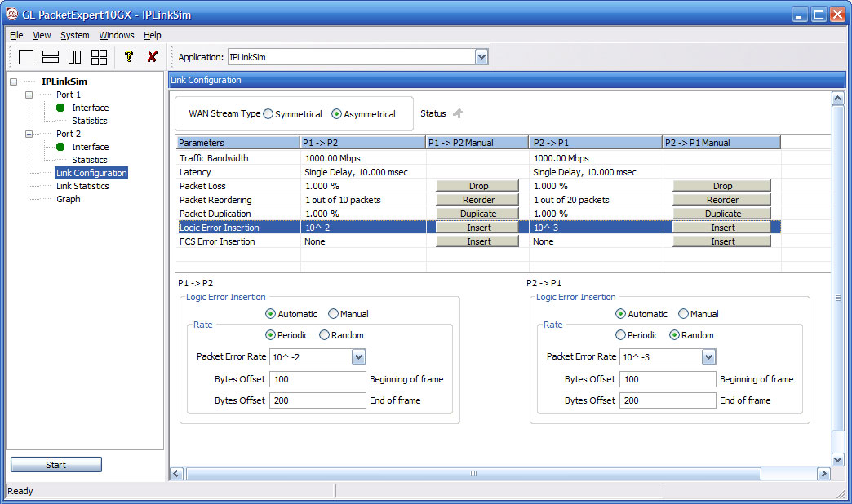Set P1->P2 rate to Periodic

pyautogui.click(x=270, y=335)
